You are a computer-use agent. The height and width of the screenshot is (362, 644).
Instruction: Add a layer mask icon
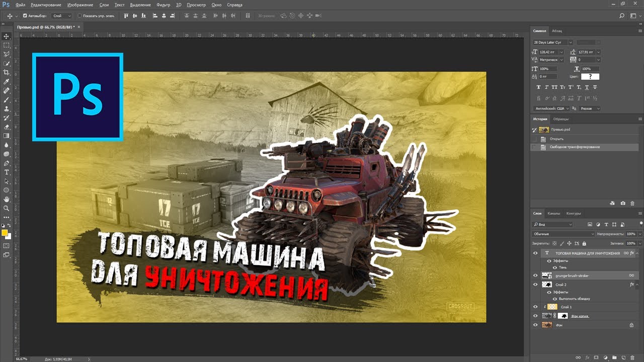pos(596,357)
